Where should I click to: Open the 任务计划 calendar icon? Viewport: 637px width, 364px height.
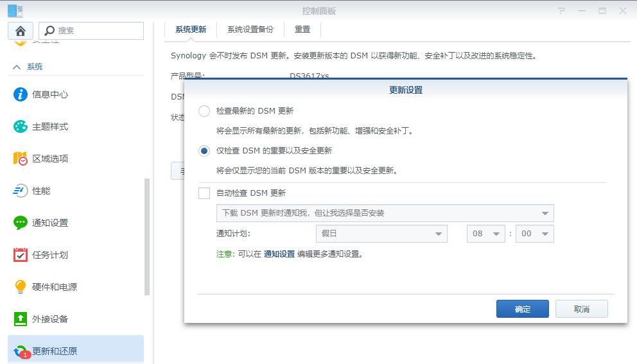(21, 255)
